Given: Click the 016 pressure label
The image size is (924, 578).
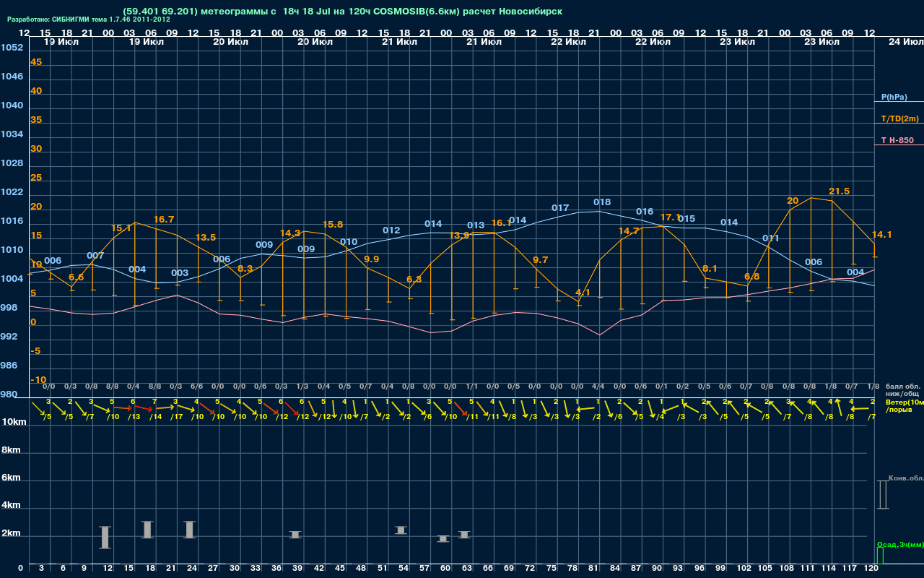Looking at the screenshot, I should (645, 211).
